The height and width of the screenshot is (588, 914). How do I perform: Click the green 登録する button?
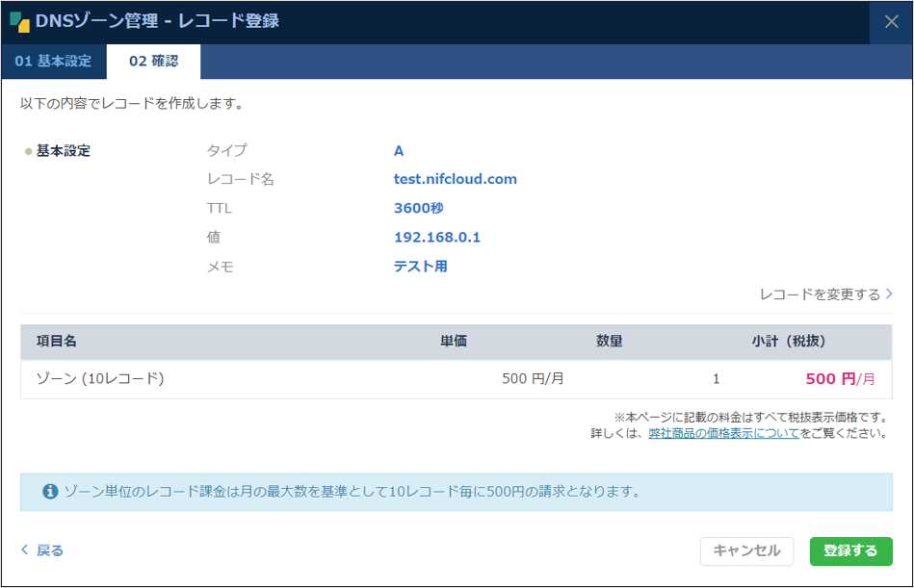click(849, 551)
